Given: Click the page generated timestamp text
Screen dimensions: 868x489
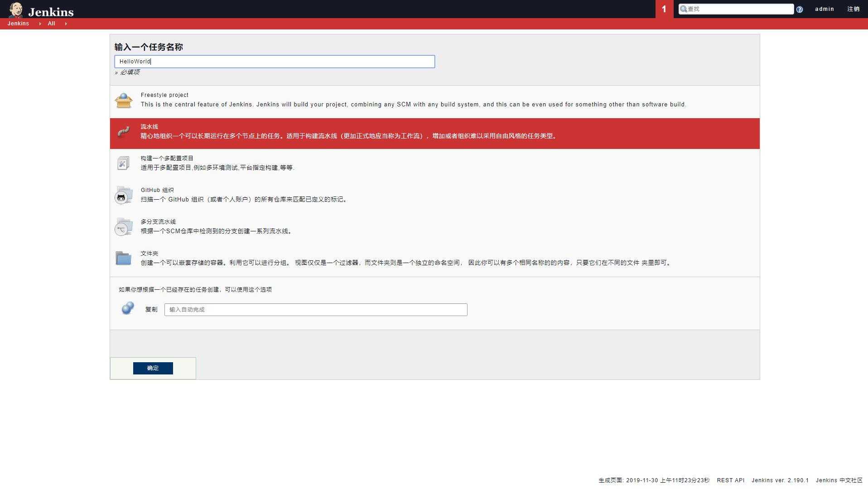Looking at the screenshot, I should click(654, 480).
